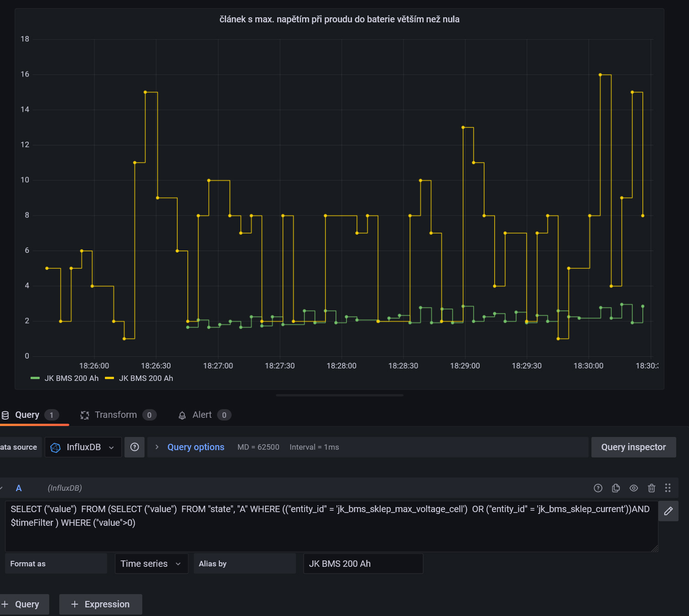The image size is (689, 616).
Task: Expand the Query options section
Action: pyautogui.click(x=195, y=447)
